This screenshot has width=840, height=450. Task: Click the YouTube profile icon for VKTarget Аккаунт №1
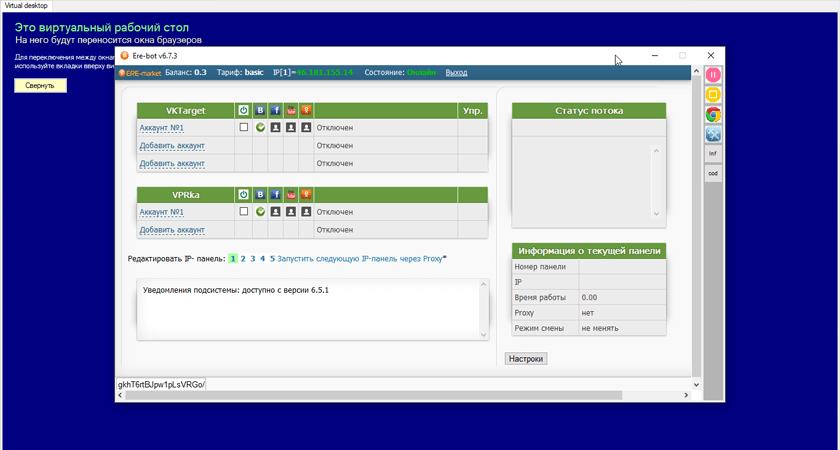click(x=291, y=128)
